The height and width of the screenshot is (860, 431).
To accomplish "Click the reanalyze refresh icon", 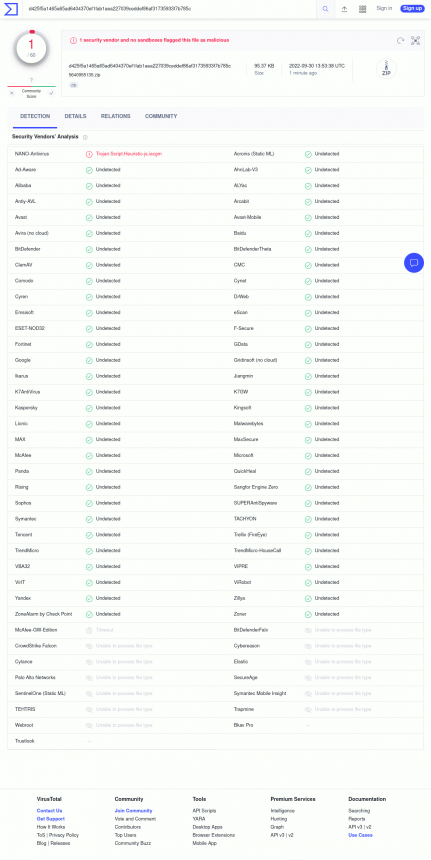I will pos(400,41).
